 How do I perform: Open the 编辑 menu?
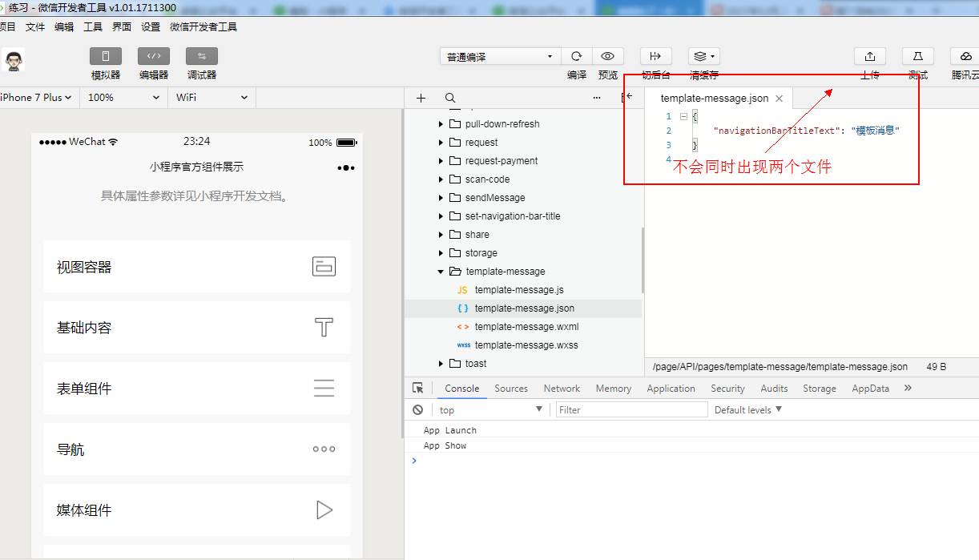coord(64,26)
